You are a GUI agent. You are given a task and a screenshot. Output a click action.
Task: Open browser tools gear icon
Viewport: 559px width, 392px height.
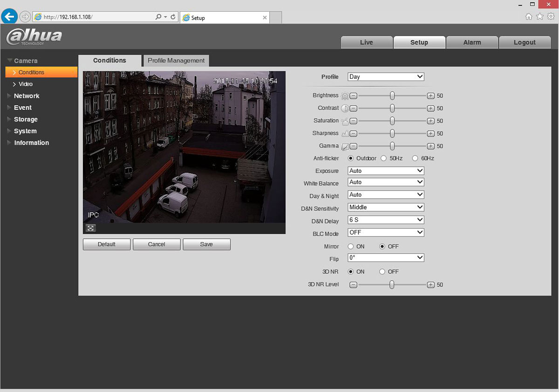[x=551, y=16]
